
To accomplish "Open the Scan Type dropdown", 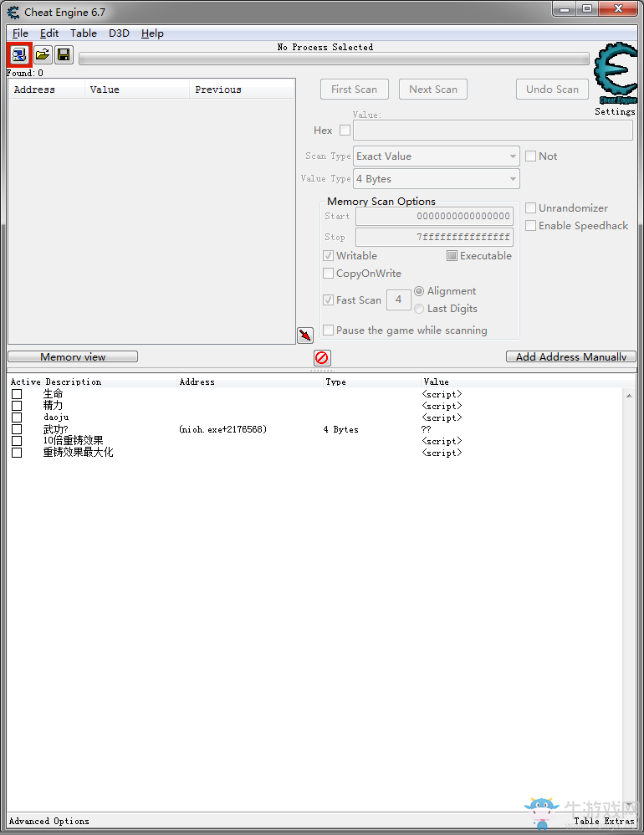I will point(437,156).
